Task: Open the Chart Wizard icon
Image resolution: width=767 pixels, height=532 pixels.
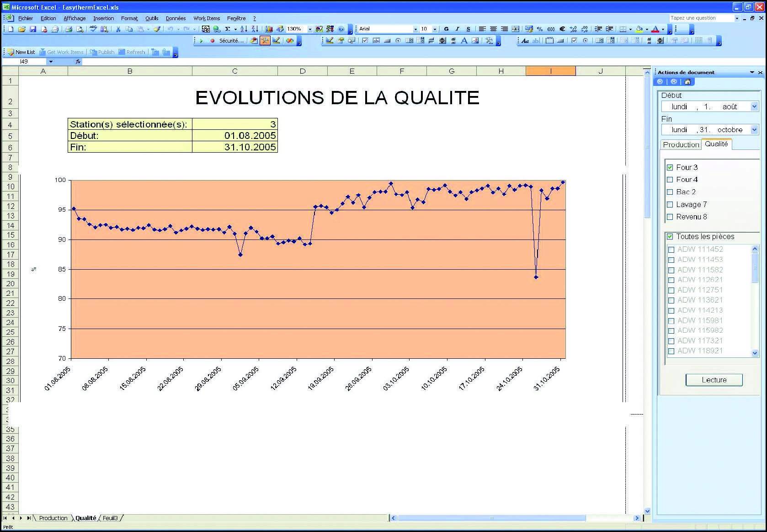Action: [269, 29]
